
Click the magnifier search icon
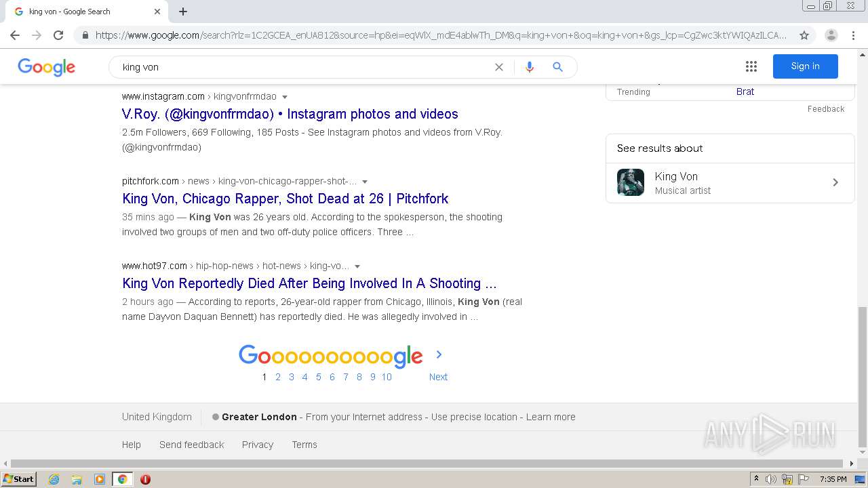pos(557,67)
